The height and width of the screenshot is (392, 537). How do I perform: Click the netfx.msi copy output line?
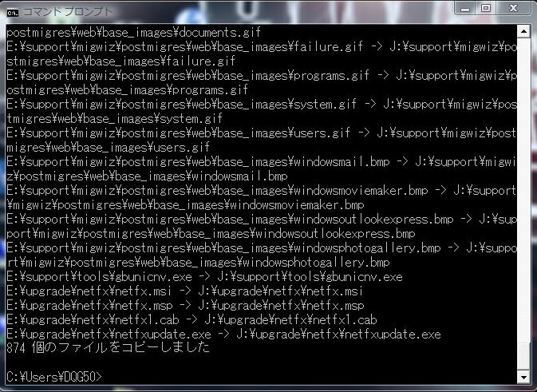tap(184, 291)
